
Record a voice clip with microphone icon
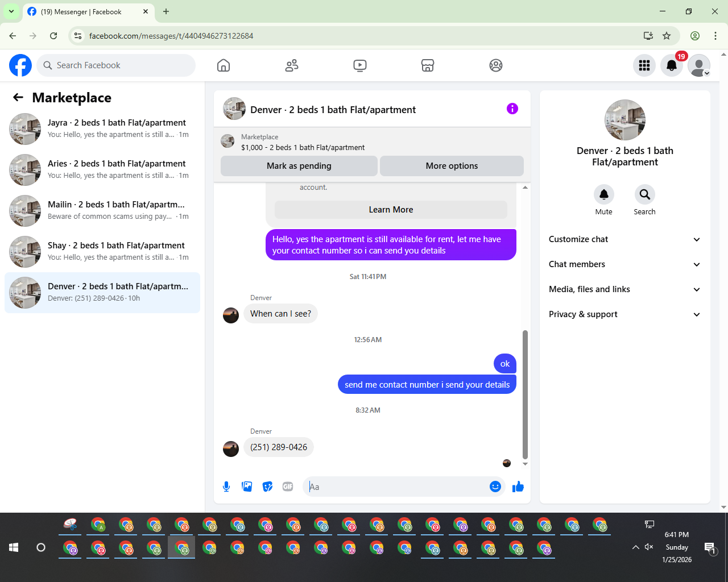[x=226, y=487]
